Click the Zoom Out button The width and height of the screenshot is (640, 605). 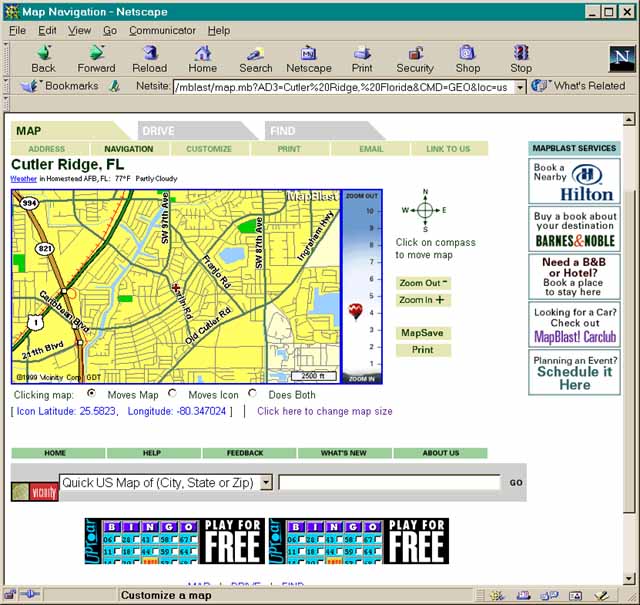pos(423,283)
